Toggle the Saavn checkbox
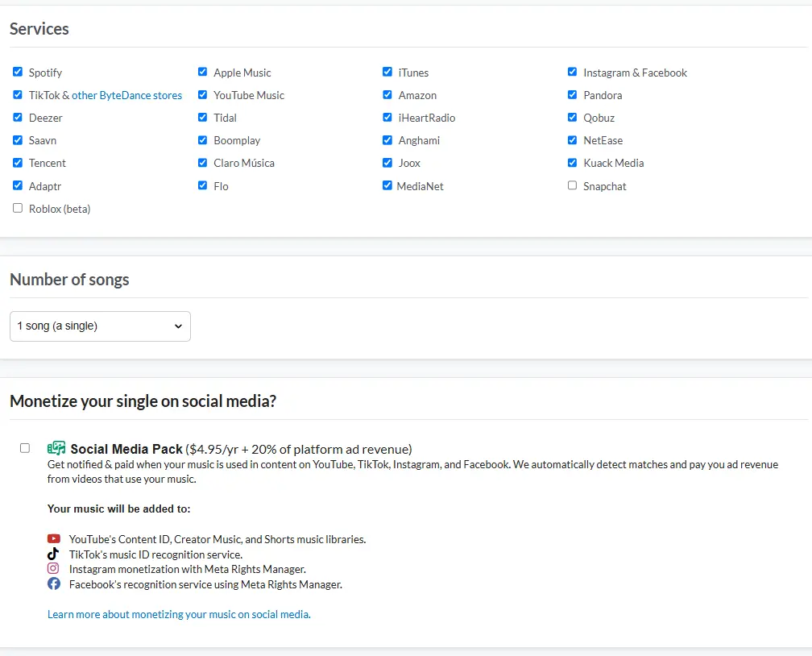The image size is (812, 656). (x=18, y=140)
